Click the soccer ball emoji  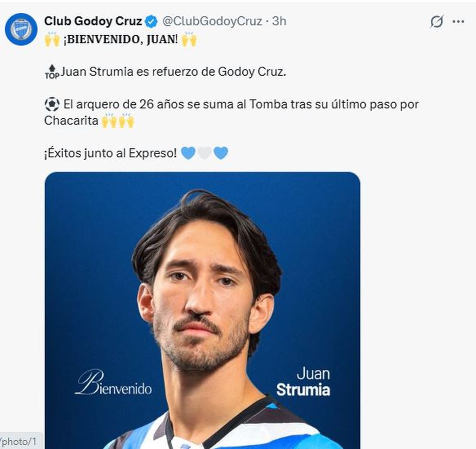point(52,104)
